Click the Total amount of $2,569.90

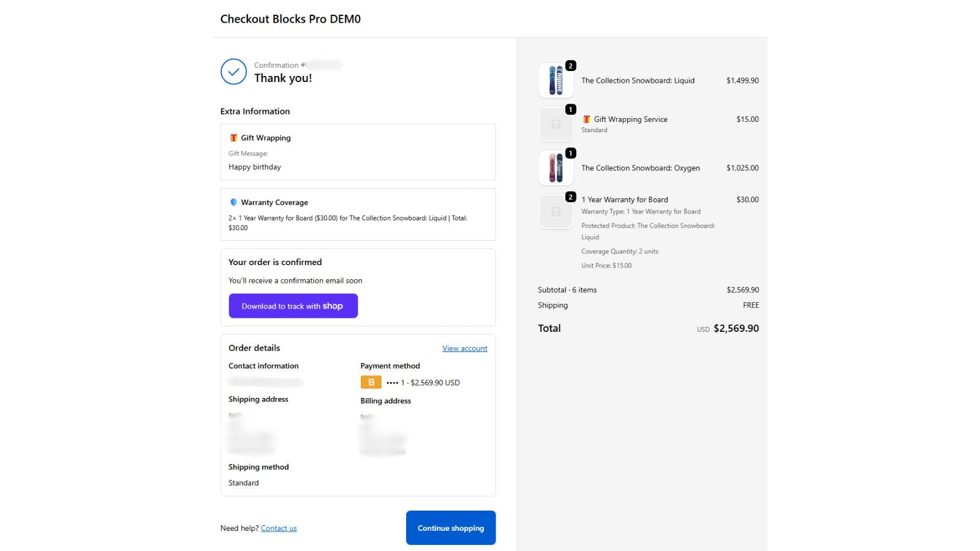[736, 328]
